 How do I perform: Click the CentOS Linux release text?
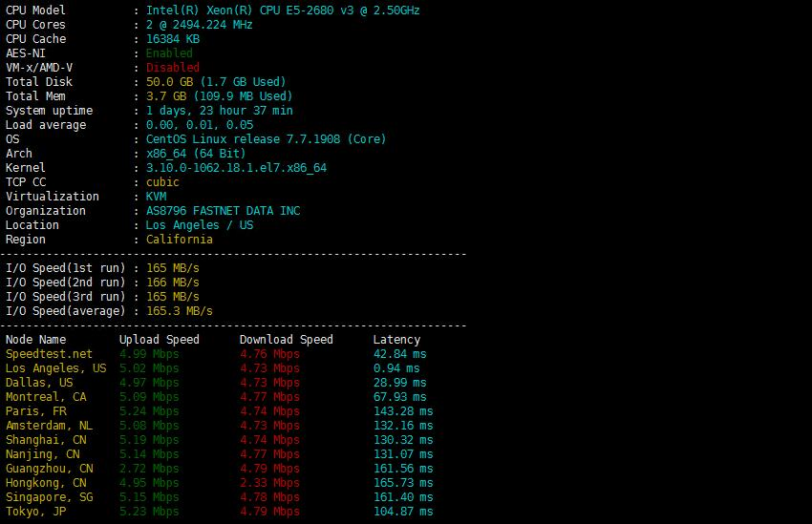tap(266, 139)
